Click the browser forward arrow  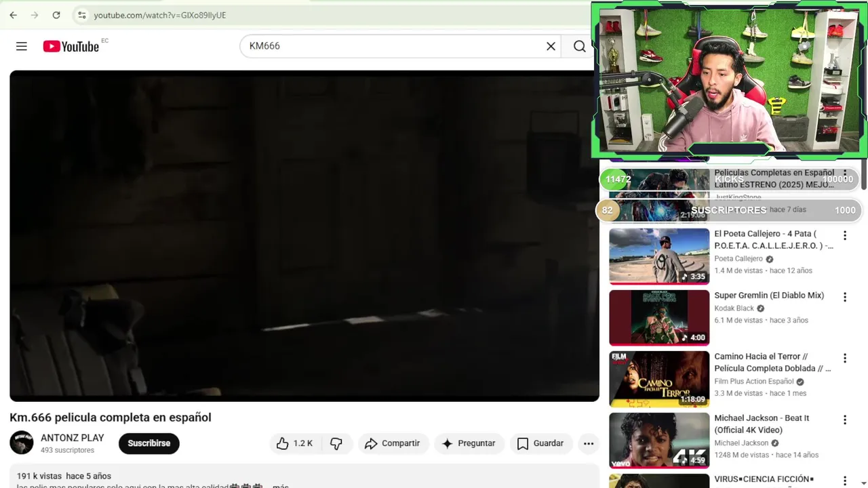[x=35, y=15]
